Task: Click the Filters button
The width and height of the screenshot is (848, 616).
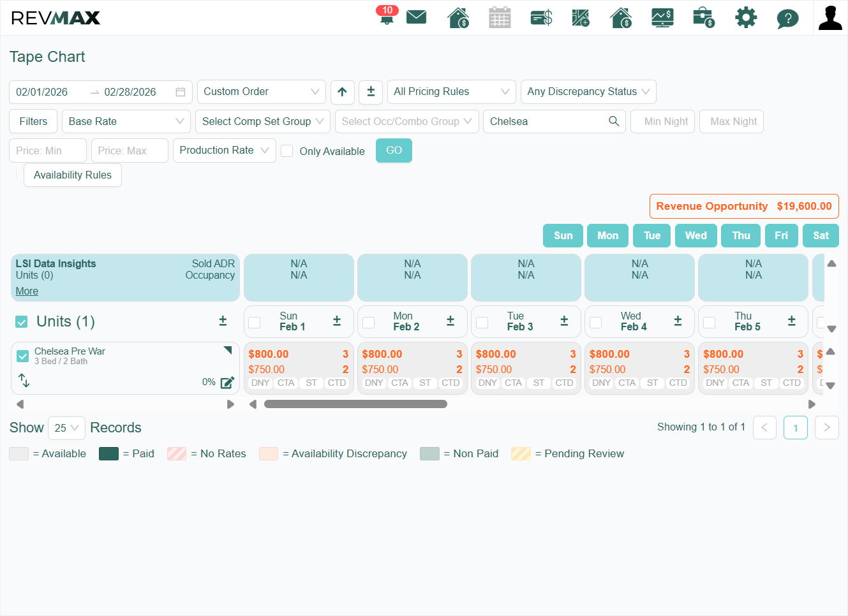Action: (33, 121)
